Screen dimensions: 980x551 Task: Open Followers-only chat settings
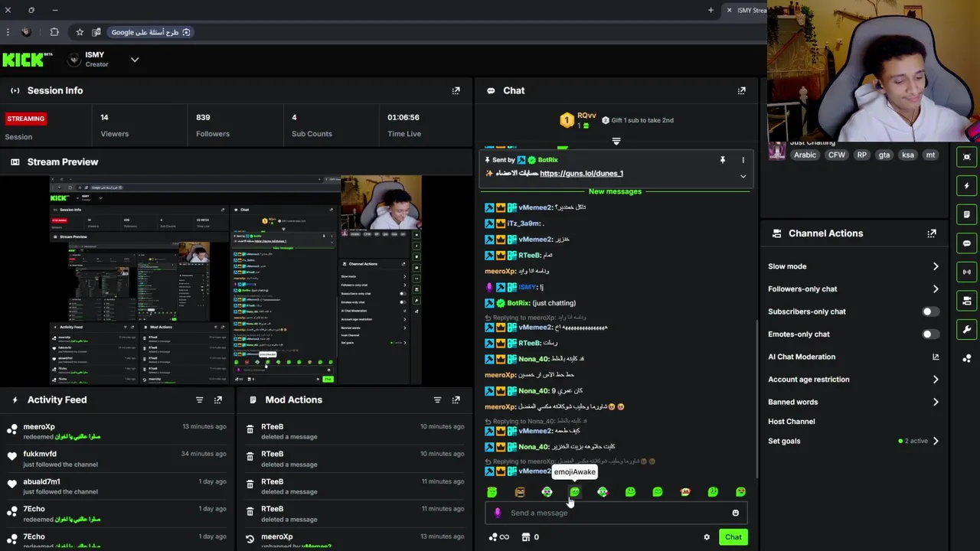pos(854,289)
